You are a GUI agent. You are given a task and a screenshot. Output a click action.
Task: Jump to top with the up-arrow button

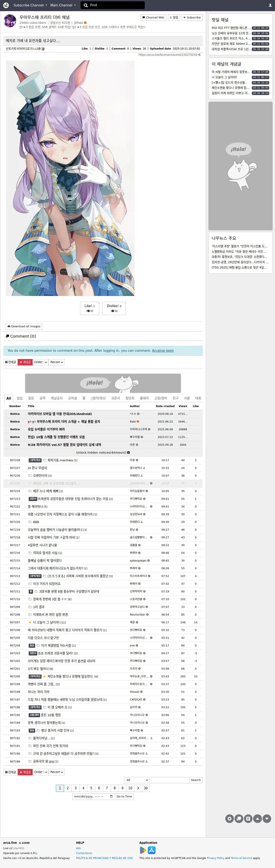[x=257, y=818]
